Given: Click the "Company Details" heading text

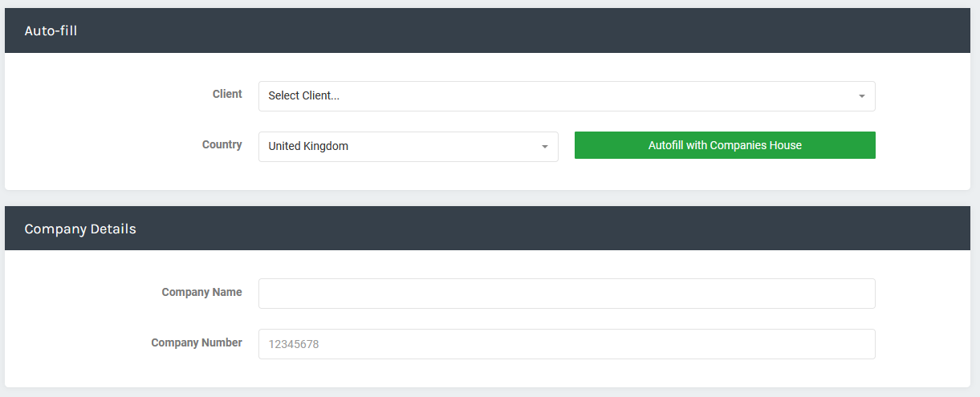Looking at the screenshot, I should (80, 229).
